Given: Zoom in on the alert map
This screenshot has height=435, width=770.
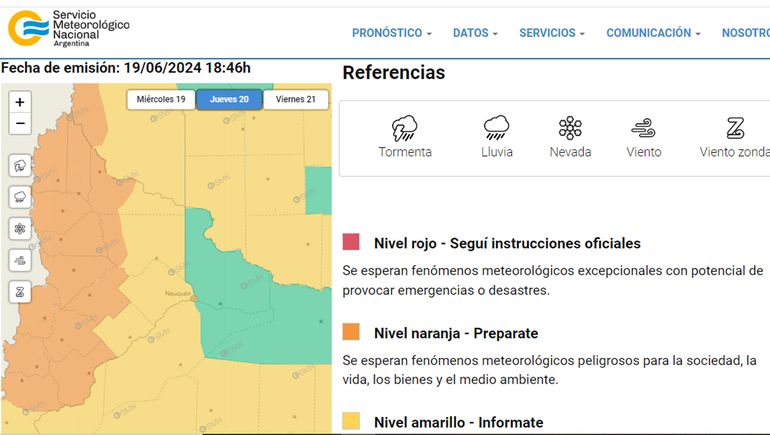Looking at the screenshot, I should (20, 102).
